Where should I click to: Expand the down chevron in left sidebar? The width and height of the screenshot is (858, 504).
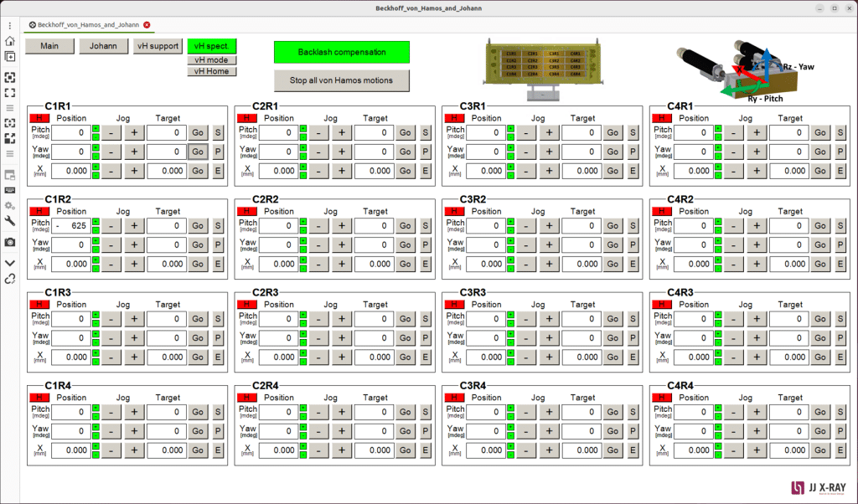click(10, 262)
